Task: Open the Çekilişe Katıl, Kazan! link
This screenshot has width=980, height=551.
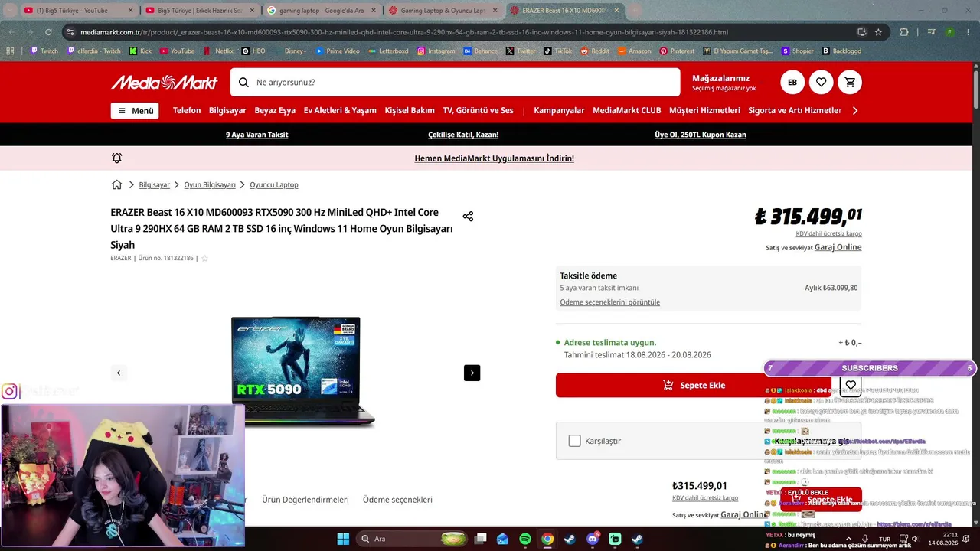Action: tap(463, 135)
